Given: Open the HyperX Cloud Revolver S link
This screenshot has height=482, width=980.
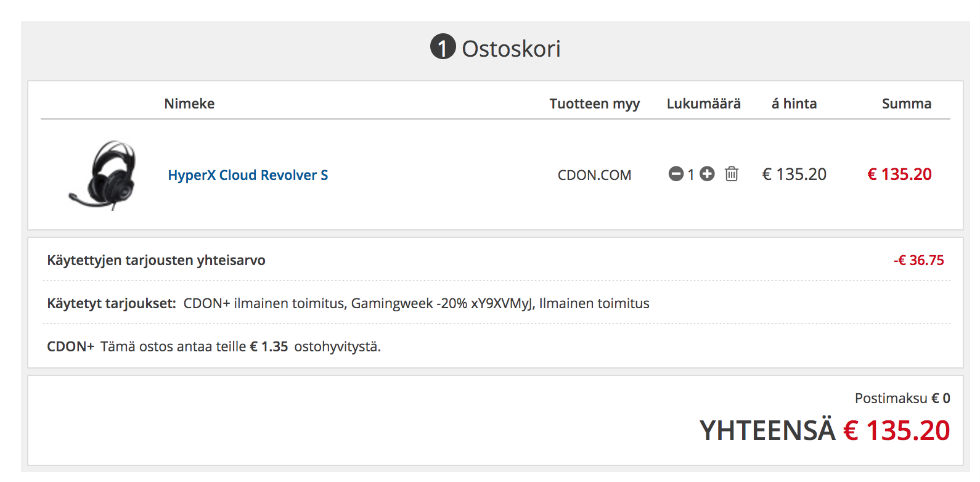Looking at the screenshot, I should 248,175.
